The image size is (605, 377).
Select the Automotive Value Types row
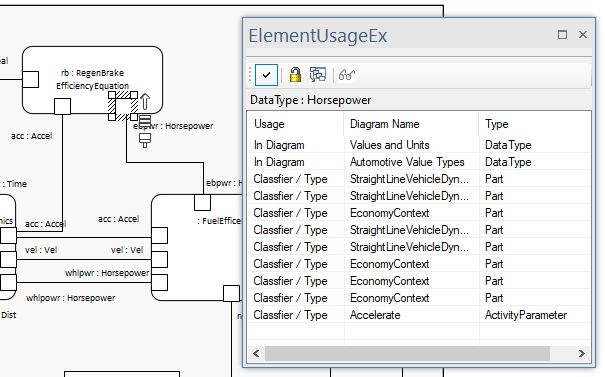(x=419, y=162)
